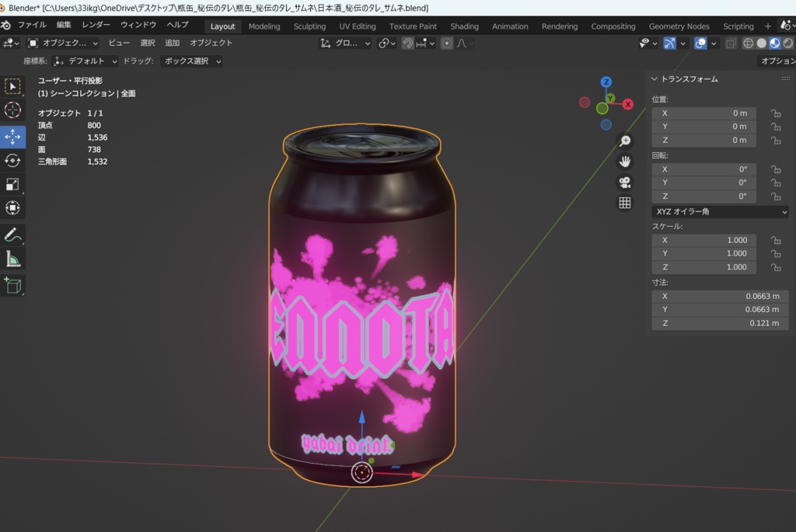Image resolution: width=796 pixels, height=532 pixels.
Task: Click the Z axis on navigation gizmo
Action: coord(606,82)
